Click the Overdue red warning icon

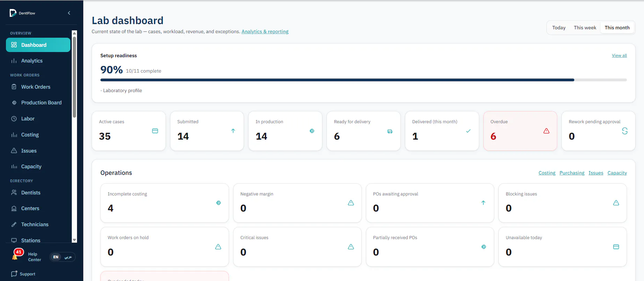click(x=546, y=131)
